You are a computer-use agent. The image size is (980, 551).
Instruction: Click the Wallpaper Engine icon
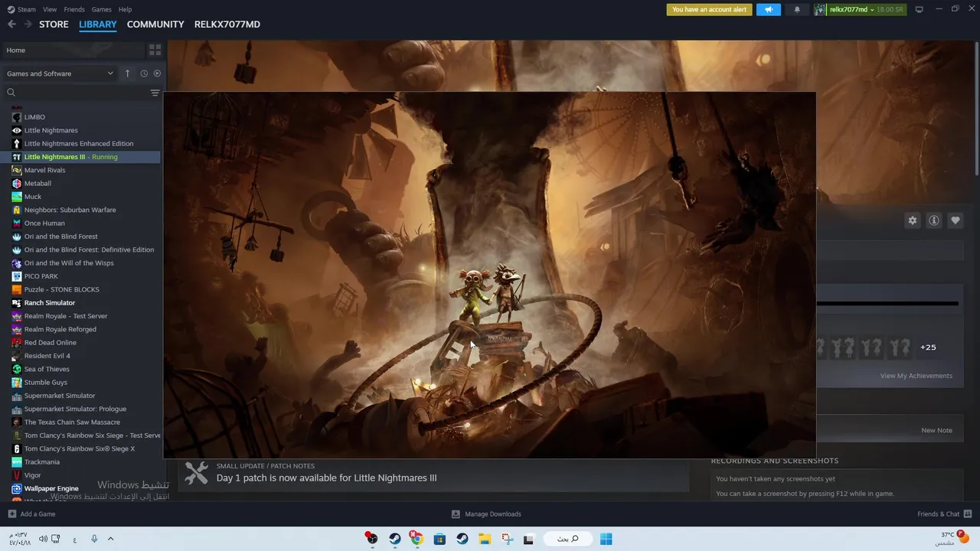coord(17,488)
